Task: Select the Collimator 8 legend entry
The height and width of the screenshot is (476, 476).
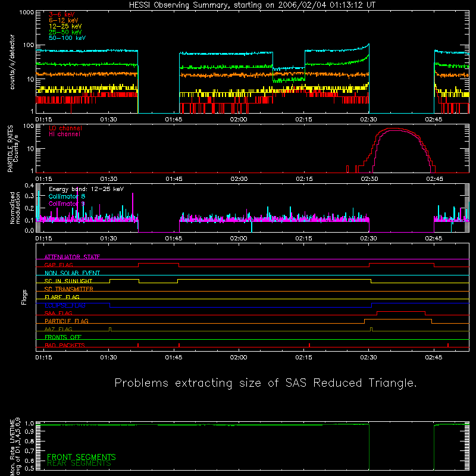Action: coord(67,196)
